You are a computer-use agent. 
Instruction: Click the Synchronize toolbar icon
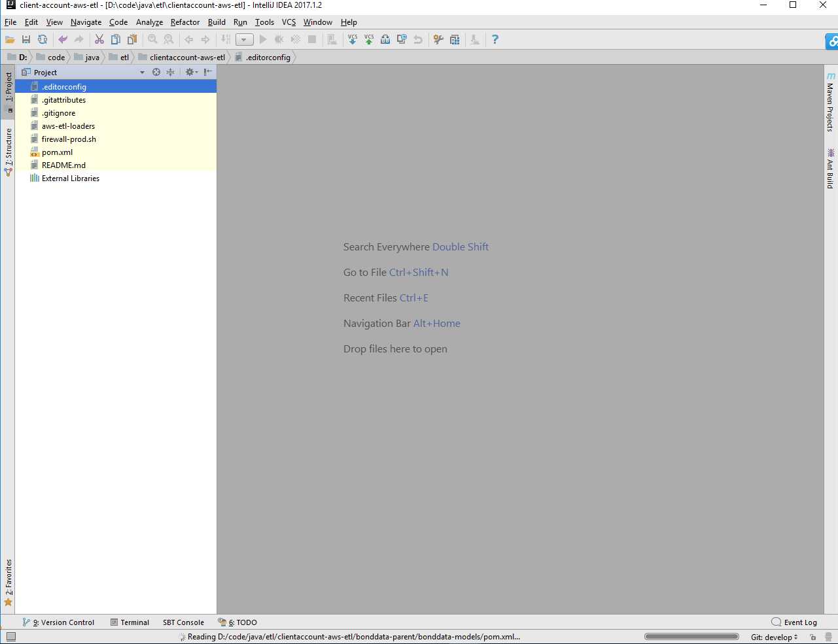(x=43, y=40)
